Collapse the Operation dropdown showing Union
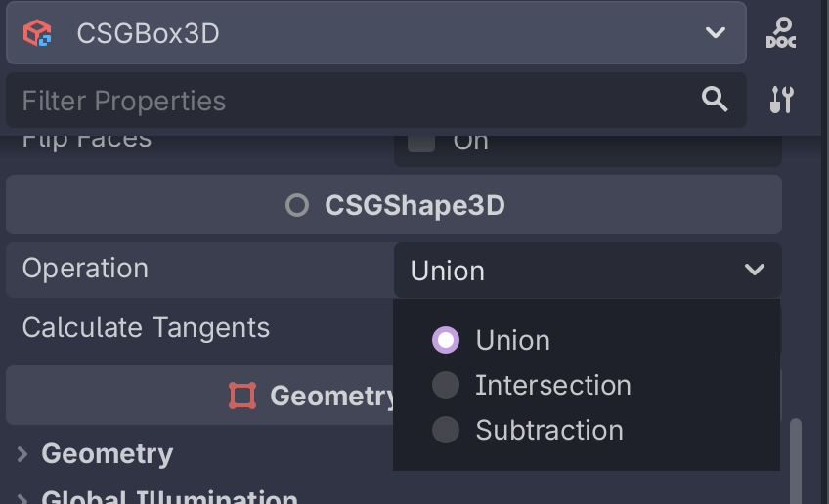 pos(754,270)
